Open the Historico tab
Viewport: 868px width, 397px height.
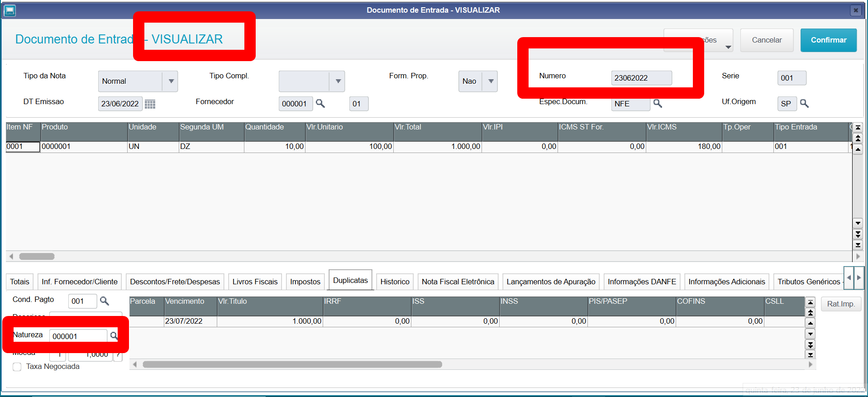point(395,282)
